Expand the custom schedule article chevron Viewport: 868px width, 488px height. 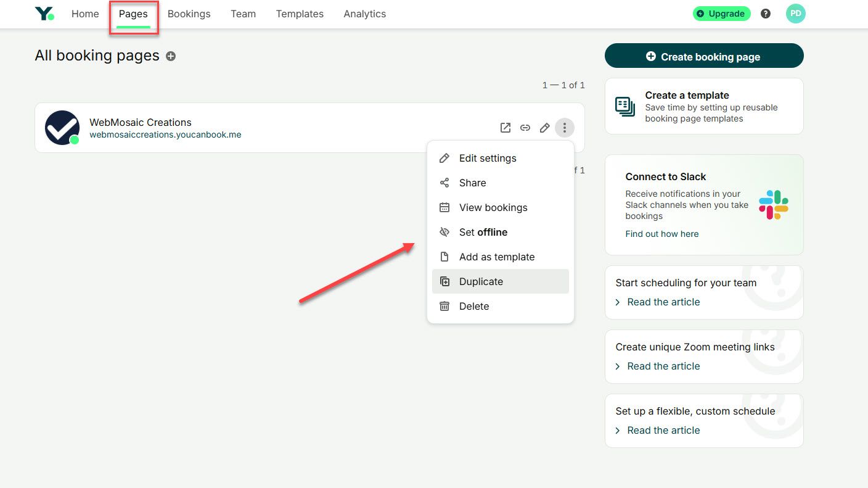[617, 430]
